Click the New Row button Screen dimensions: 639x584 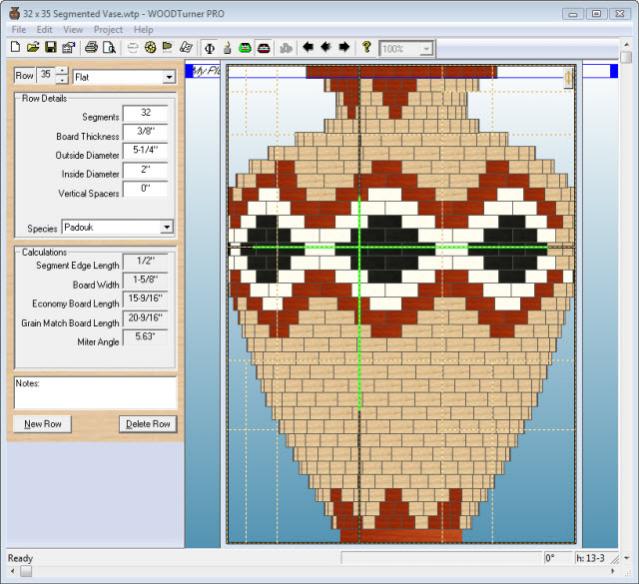click(x=43, y=424)
